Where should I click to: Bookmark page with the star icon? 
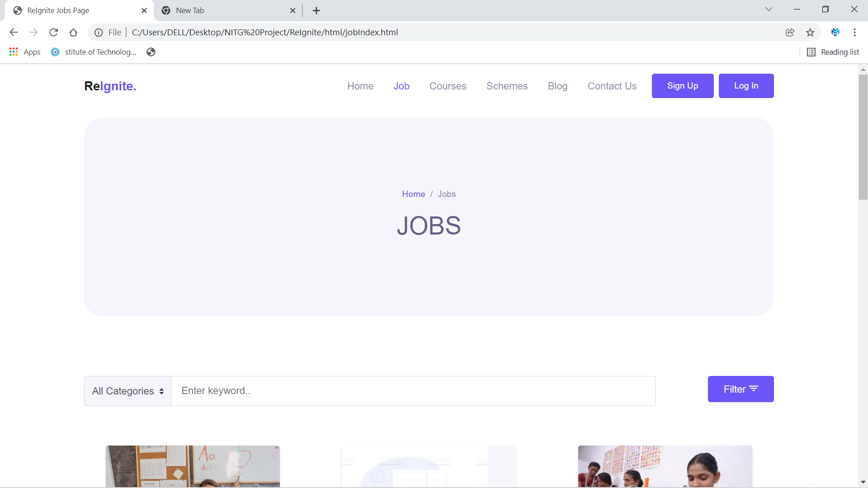pyautogui.click(x=810, y=32)
